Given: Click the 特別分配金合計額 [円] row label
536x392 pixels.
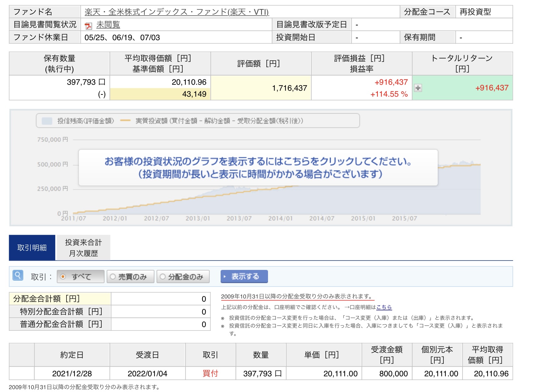Looking at the screenshot, I should (60, 312).
